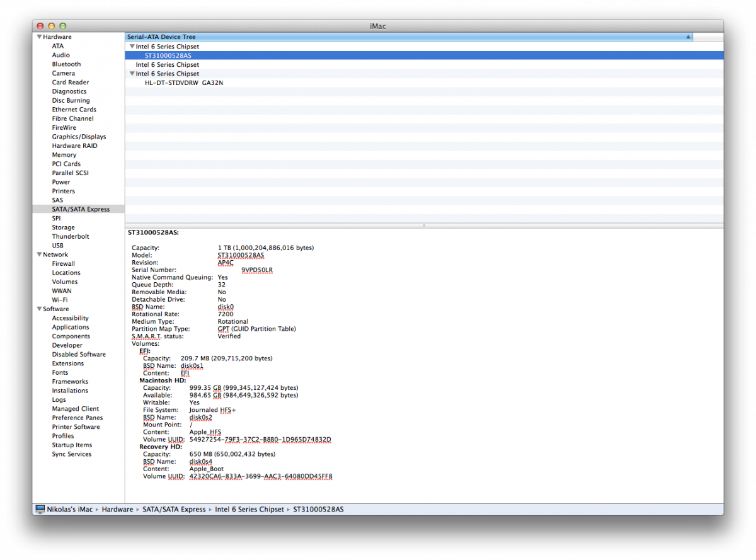Select PCI Cards in the sidebar
Viewport: 756px width, 560px height.
point(66,164)
